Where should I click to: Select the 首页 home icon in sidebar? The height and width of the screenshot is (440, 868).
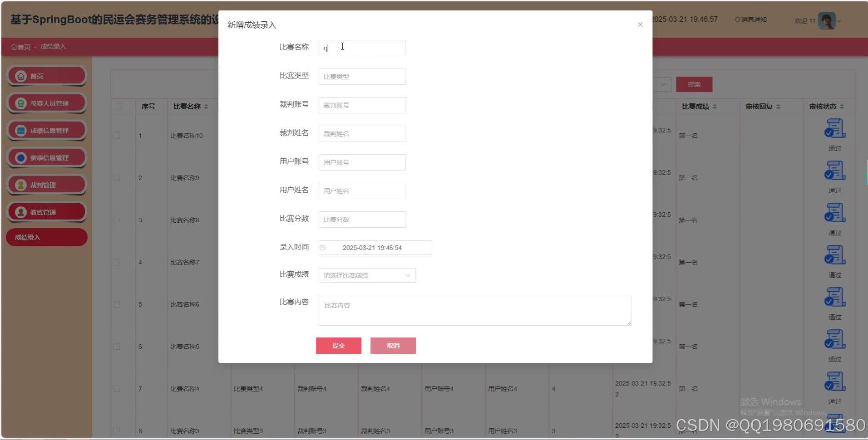[20, 76]
